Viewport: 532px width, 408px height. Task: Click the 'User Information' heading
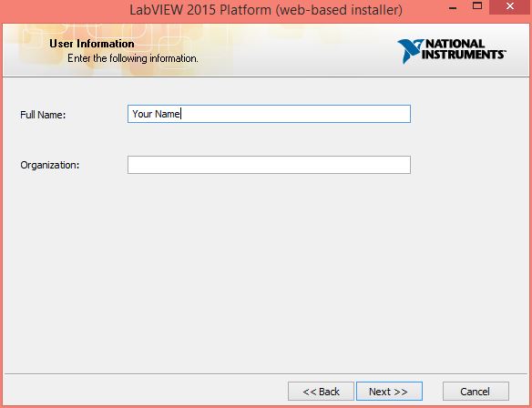coord(92,44)
